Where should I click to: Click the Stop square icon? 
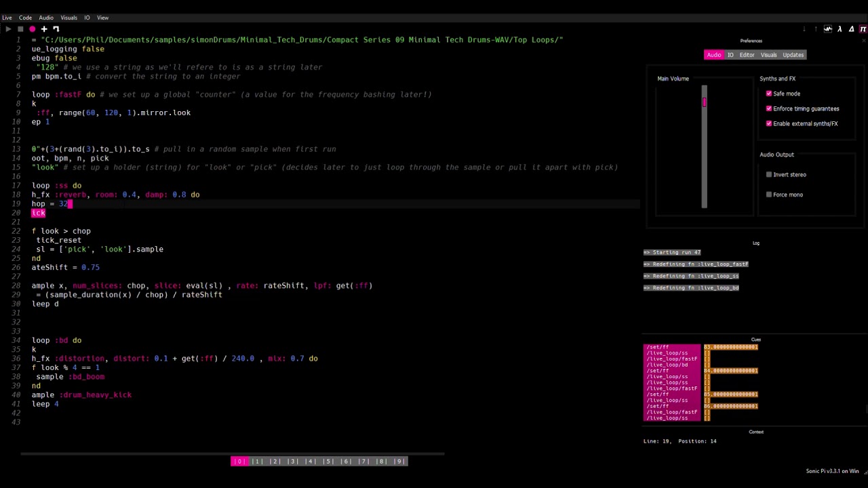point(20,29)
